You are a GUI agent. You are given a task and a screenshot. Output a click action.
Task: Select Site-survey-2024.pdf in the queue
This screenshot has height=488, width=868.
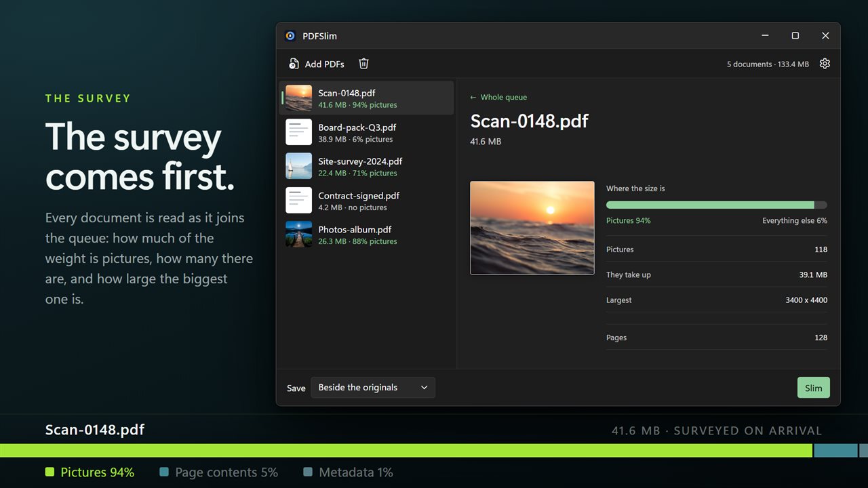point(367,166)
